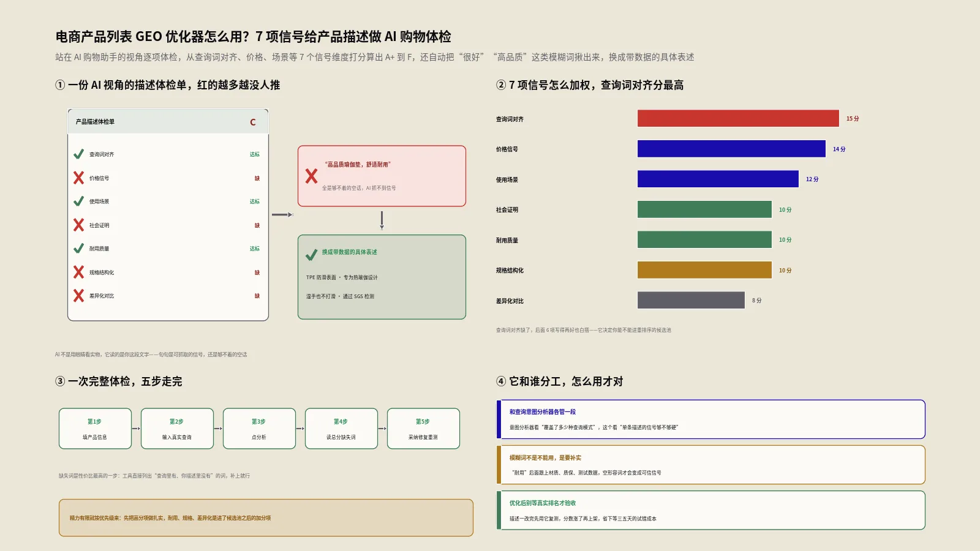
Task: Click the 8 分 value label
Action: click(x=757, y=301)
